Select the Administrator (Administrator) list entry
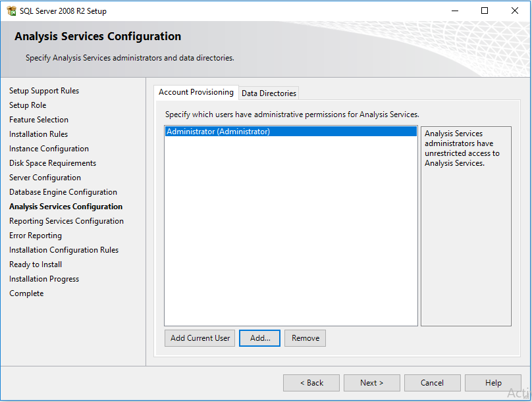Image resolution: width=532 pixels, height=402 pixels. click(x=291, y=132)
